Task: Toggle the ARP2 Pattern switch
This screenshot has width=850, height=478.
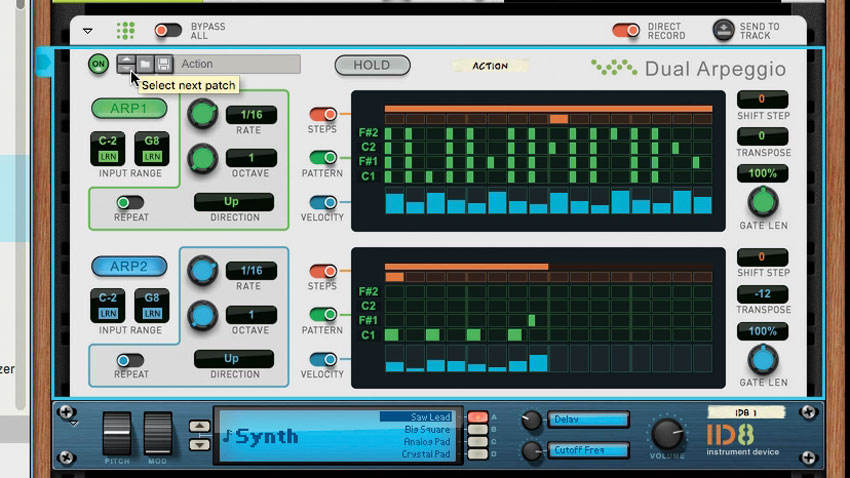Action: (323, 314)
